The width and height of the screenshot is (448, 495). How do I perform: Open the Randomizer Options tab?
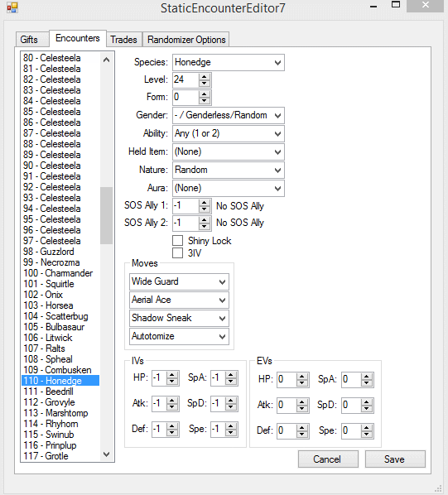(x=186, y=40)
